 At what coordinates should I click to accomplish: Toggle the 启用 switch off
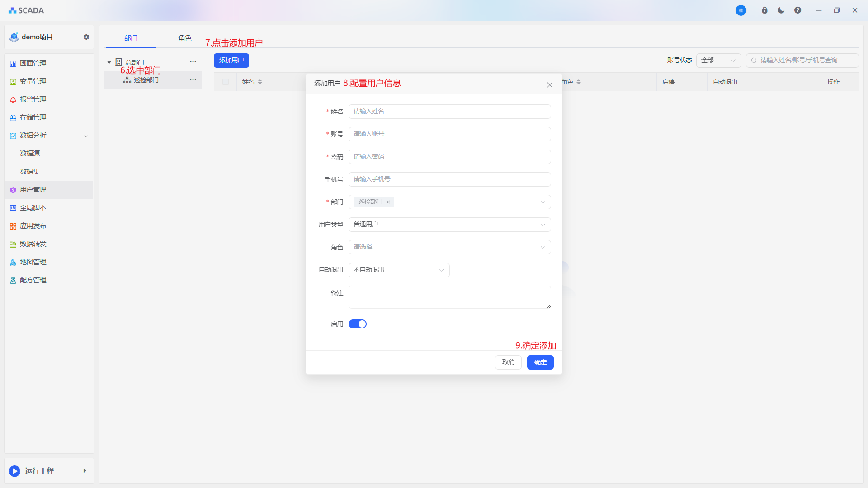tap(357, 324)
